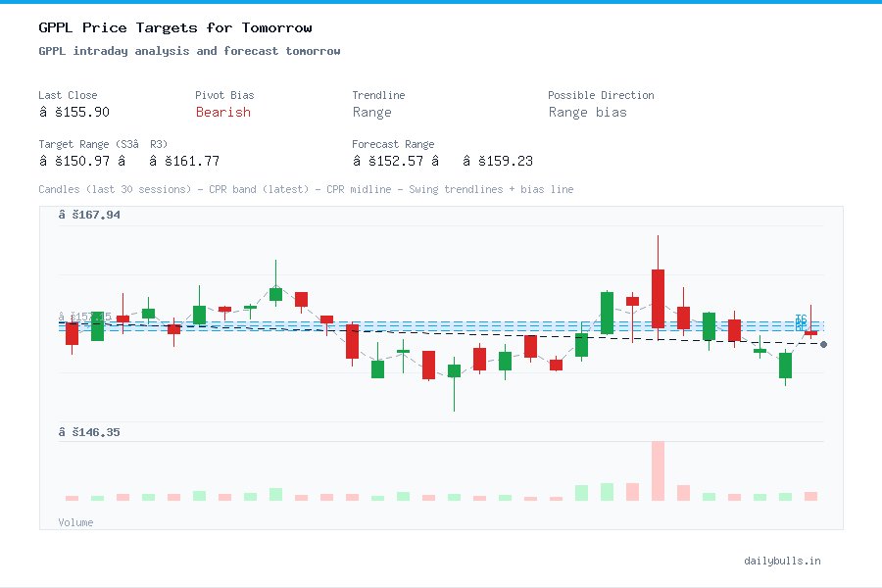The height and width of the screenshot is (588, 882).
Task: Click the tallest red volume bar
Action: (x=658, y=471)
